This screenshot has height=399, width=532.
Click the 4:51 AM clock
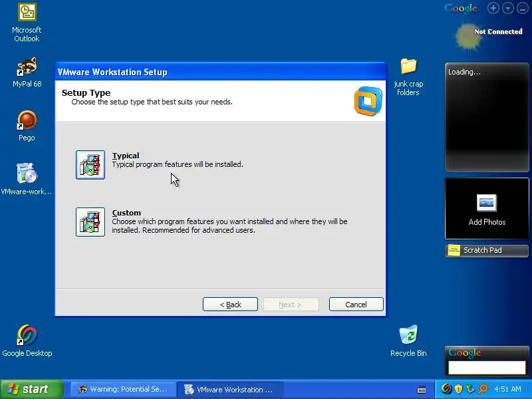507,389
